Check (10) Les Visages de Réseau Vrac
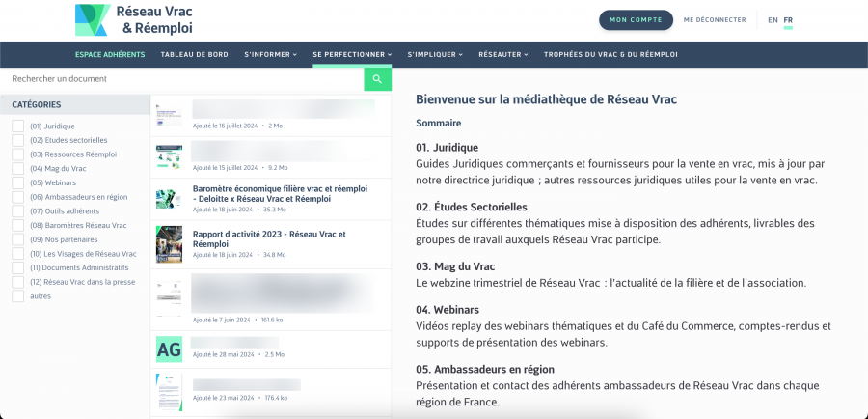The width and height of the screenshot is (868, 419). coord(17,253)
